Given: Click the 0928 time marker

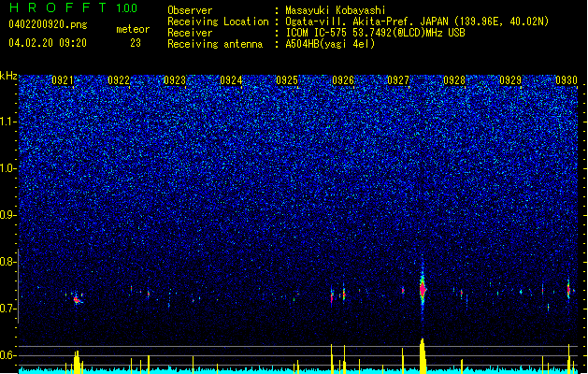Looking at the screenshot, I should point(454,80).
